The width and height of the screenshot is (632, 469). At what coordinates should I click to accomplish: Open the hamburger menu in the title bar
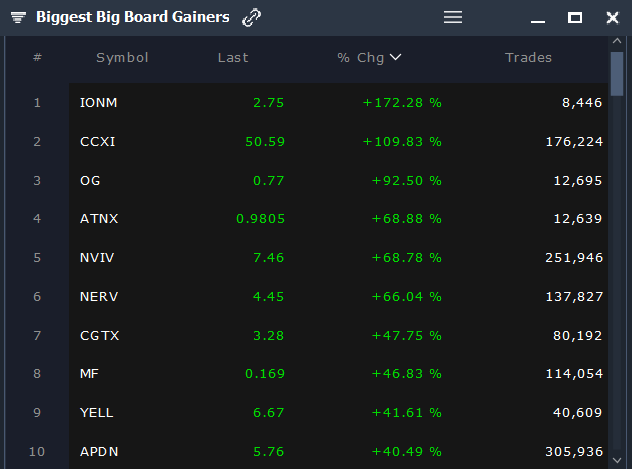point(453,17)
